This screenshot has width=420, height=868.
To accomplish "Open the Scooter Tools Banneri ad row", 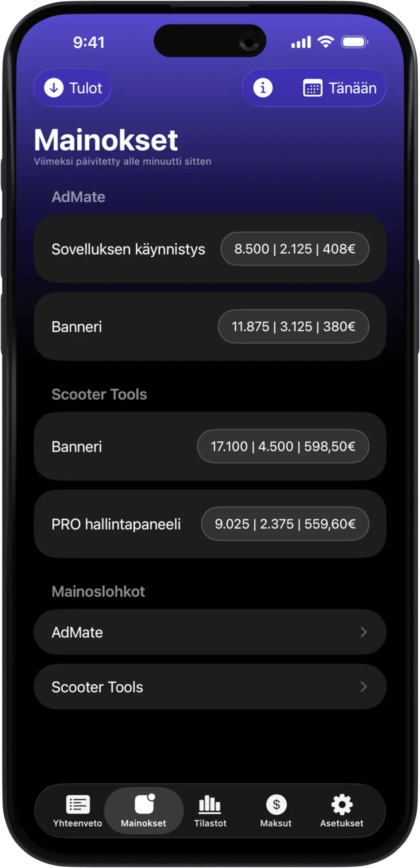I will pos(77,447).
